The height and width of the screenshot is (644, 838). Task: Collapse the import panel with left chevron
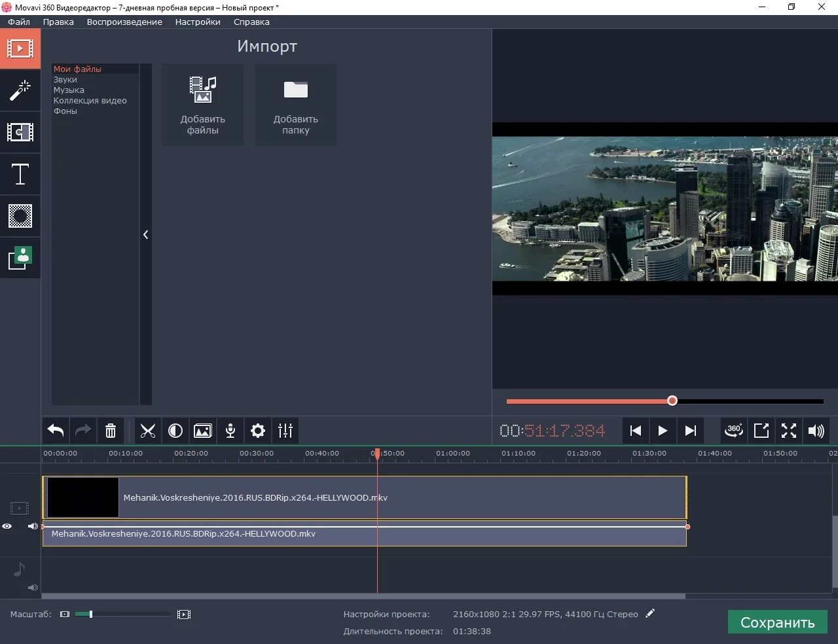pos(145,234)
